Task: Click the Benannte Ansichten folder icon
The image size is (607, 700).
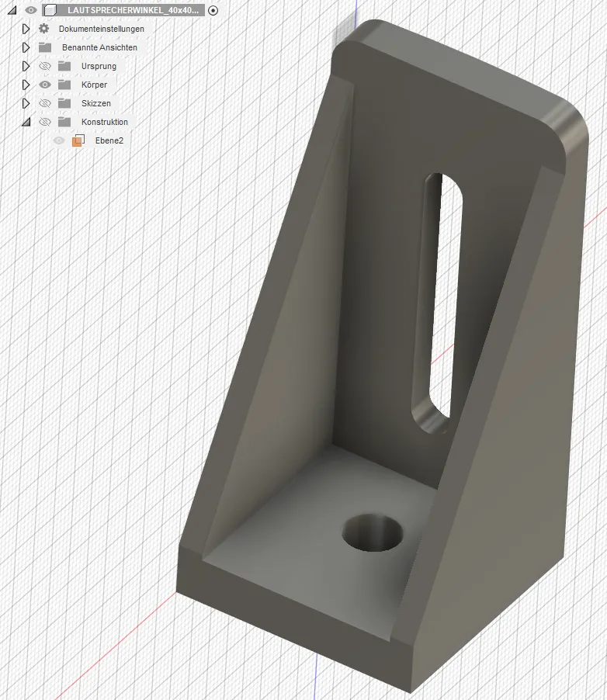Action: (x=45, y=47)
